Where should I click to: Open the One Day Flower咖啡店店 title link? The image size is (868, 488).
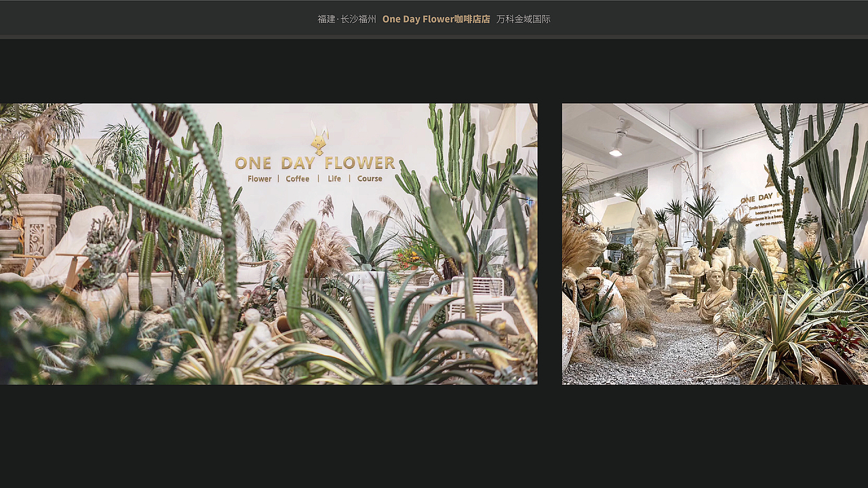point(436,19)
